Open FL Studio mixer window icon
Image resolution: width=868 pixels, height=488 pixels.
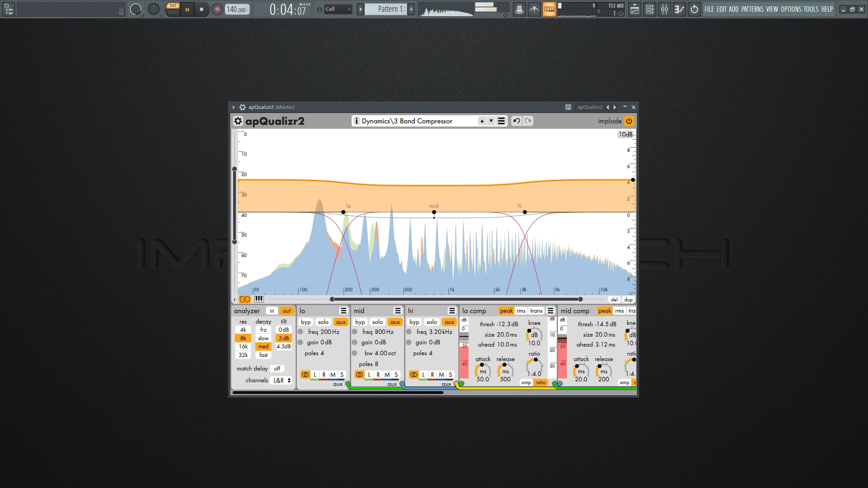[x=665, y=9]
